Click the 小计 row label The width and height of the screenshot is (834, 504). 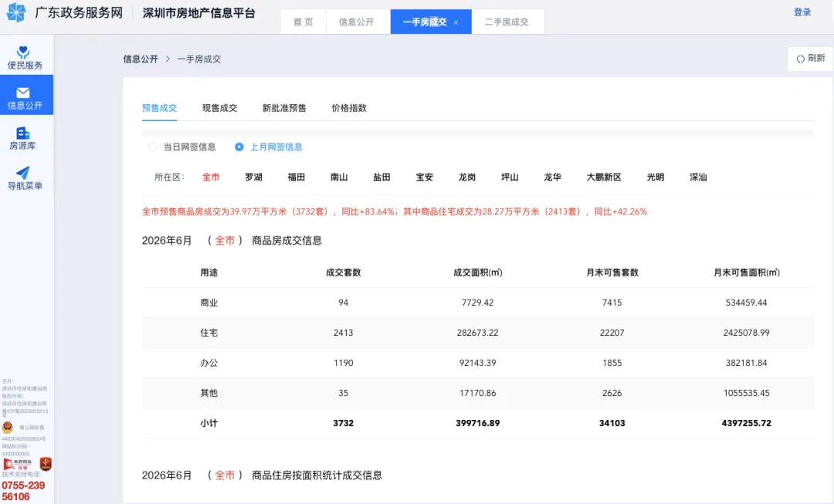click(x=209, y=423)
